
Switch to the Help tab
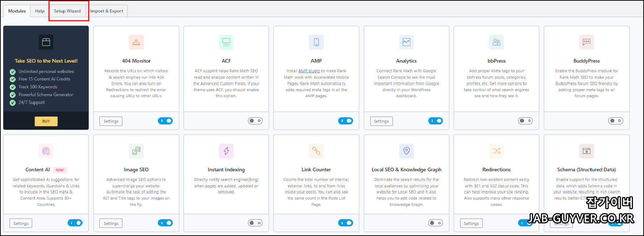pos(40,11)
